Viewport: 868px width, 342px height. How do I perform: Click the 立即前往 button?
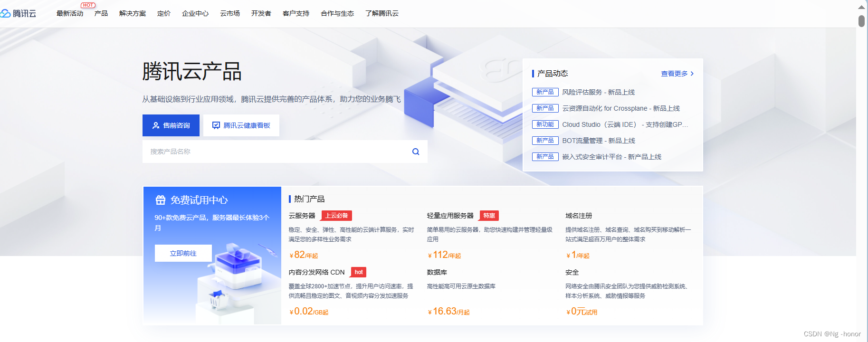183,253
